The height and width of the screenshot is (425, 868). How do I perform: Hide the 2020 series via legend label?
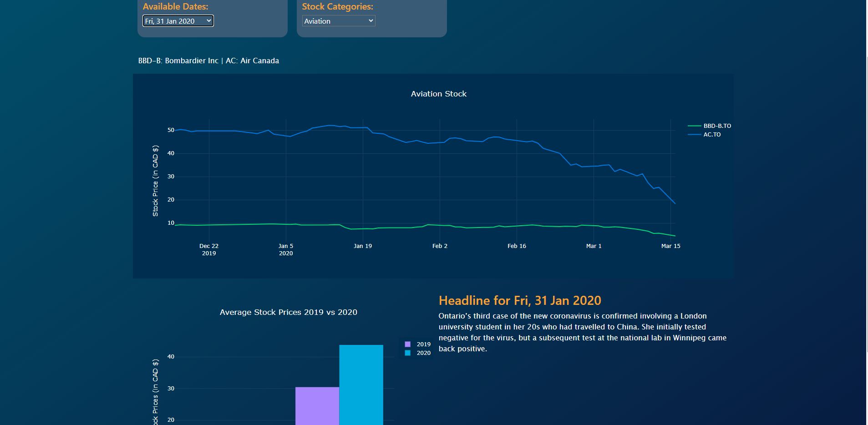click(423, 353)
